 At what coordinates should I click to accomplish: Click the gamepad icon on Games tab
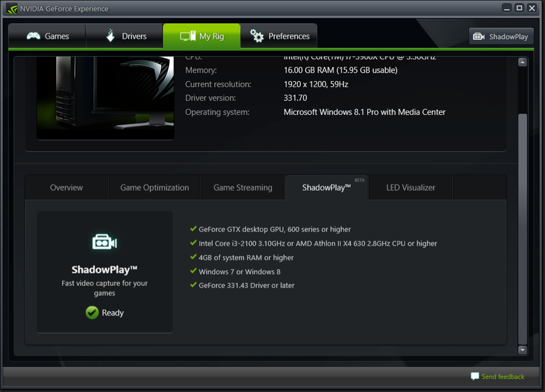[33, 36]
